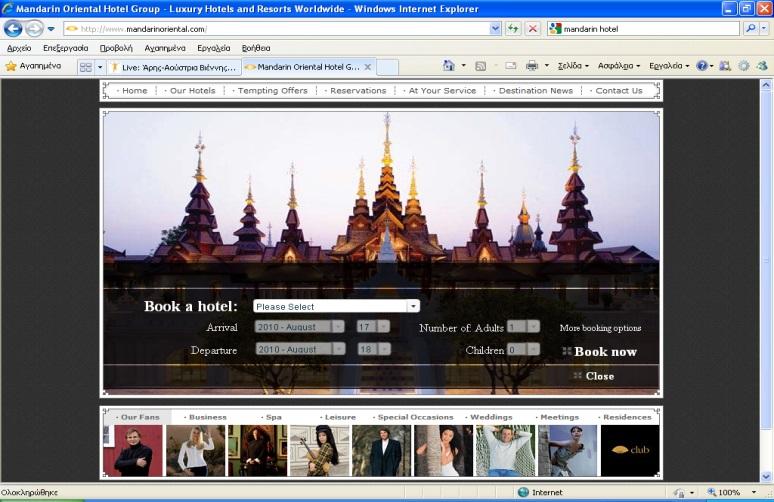The height and width of the screenshot is (502, 774).
Task: Click 'More booking options' link
Action: tap(600, 328)
